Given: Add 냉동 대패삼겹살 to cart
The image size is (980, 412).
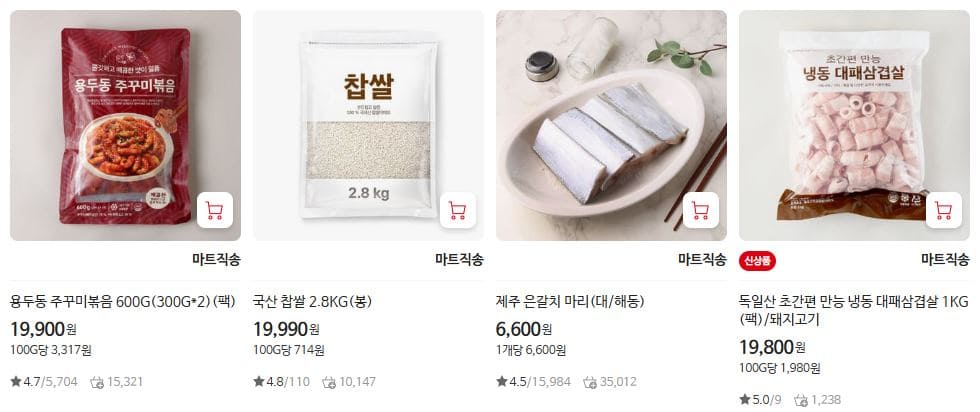Looking at the screenshot, I should point(944,210).
